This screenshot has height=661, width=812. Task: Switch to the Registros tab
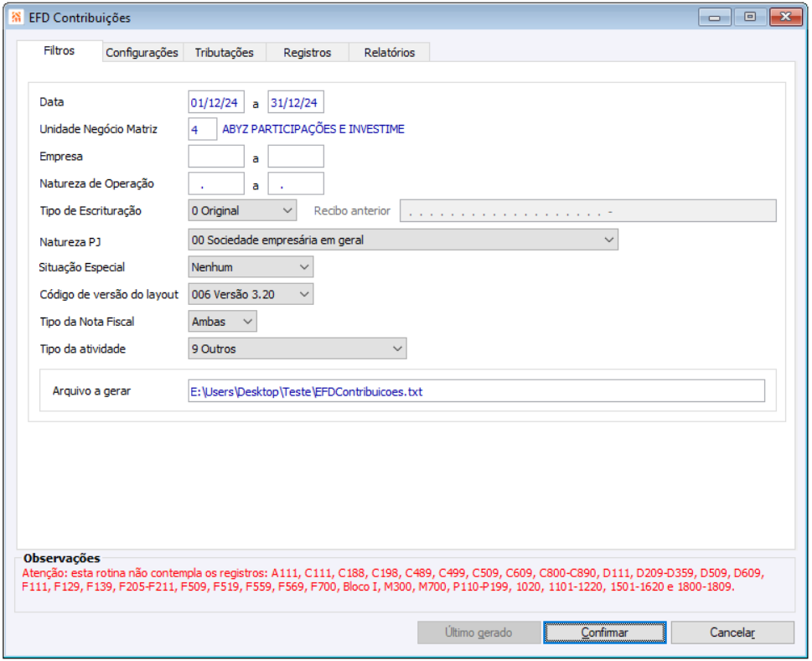pos(307,52)
